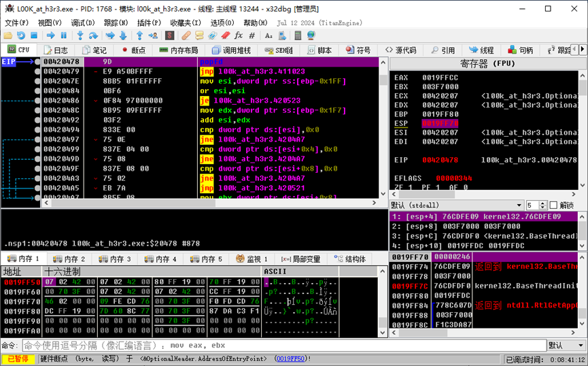This screenshot has height=366, width=588.
Task: Increase the argument count spinner value
Action: tap(542, 203)
